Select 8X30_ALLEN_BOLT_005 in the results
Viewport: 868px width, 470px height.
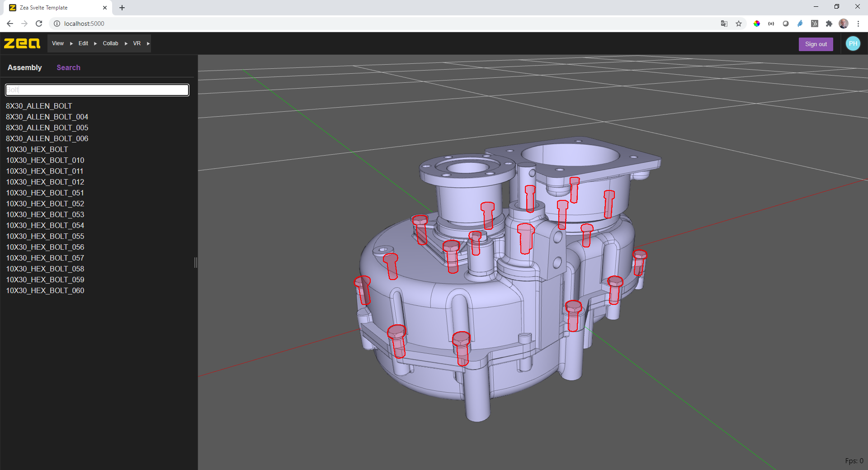pos(47,128)
